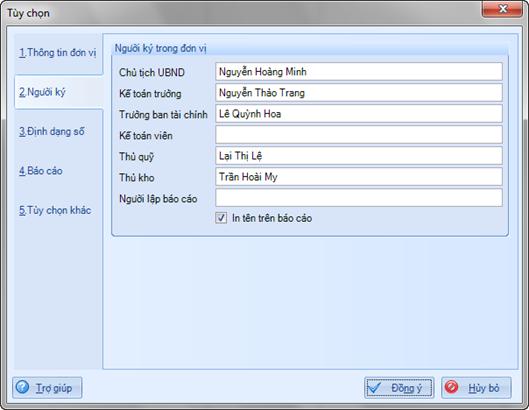Click the empty Người lập báo cáo field
The height and width of the screenshot is (410, 529).
(x=359, y=198)
